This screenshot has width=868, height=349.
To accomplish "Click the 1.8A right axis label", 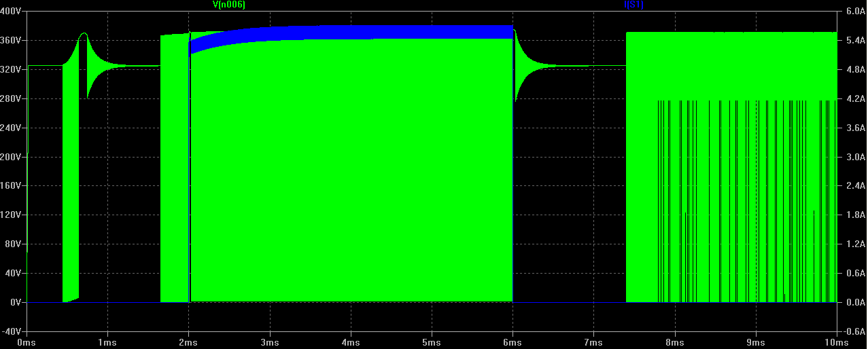I will pos(855,215).
